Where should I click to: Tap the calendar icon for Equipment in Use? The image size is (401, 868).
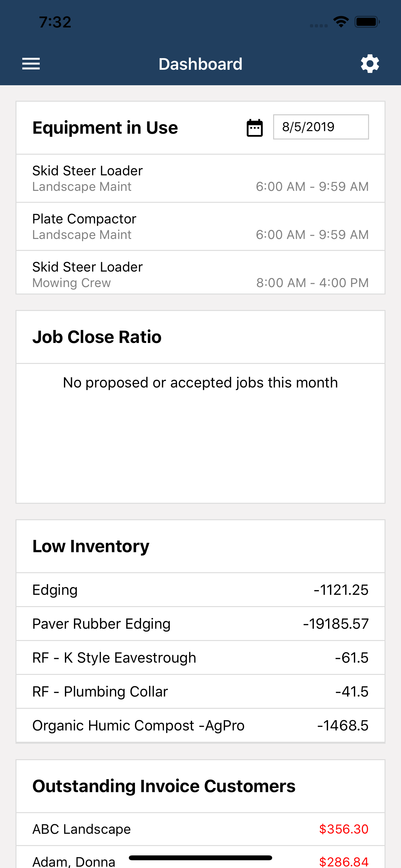pyautogui.click(x=254, y=127)
